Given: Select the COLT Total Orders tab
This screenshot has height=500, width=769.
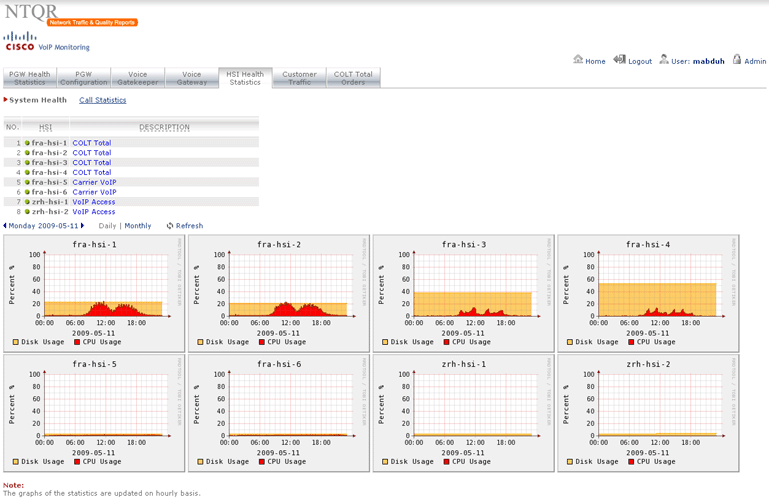Looking at the screenshot, I should 353,78.
